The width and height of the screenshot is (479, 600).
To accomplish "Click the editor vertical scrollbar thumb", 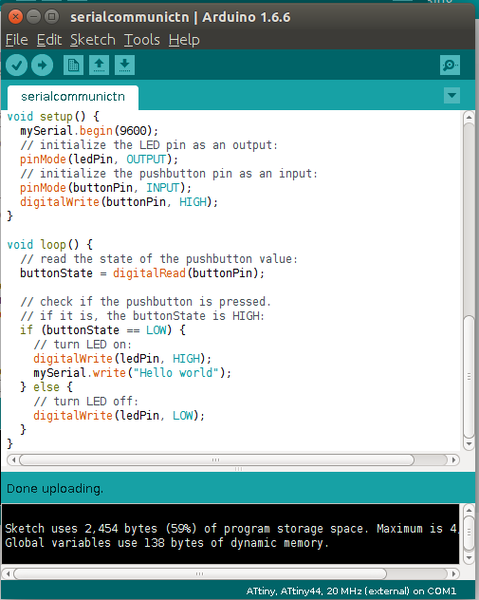I will pyautogui.click(x=469, y=377).
